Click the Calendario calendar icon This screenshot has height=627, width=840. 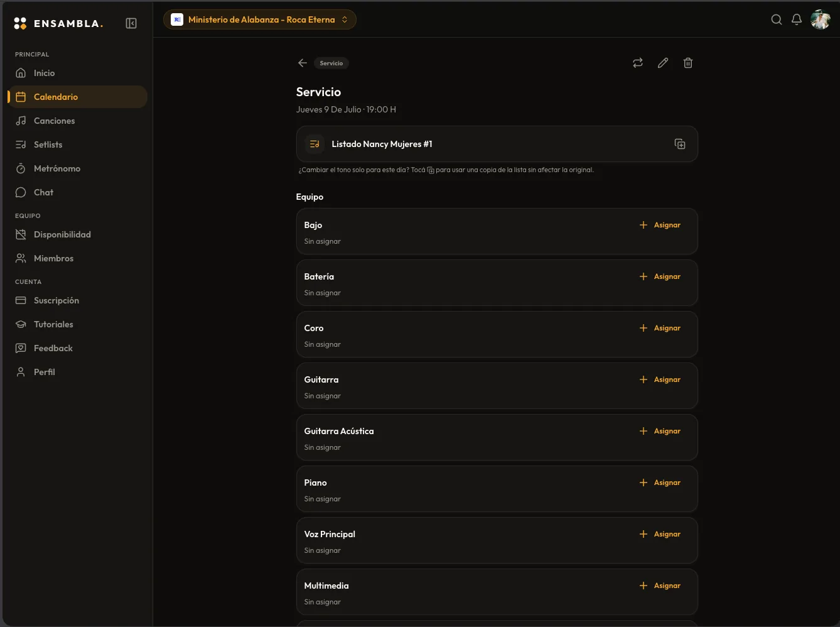point(21,97)
